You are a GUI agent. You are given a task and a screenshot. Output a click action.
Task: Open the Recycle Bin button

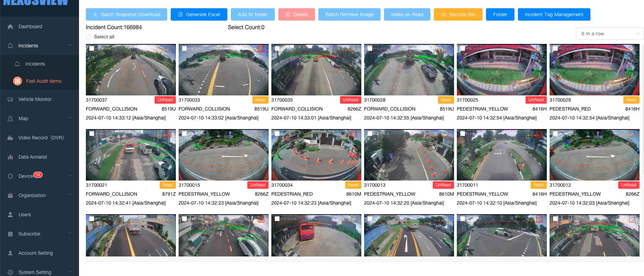(x=458, y=14)
